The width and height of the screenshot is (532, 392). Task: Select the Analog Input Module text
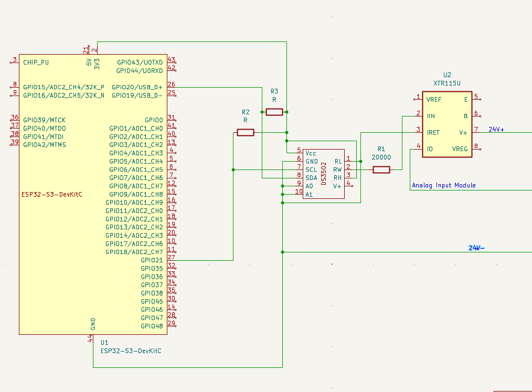(x=444, y=185)
